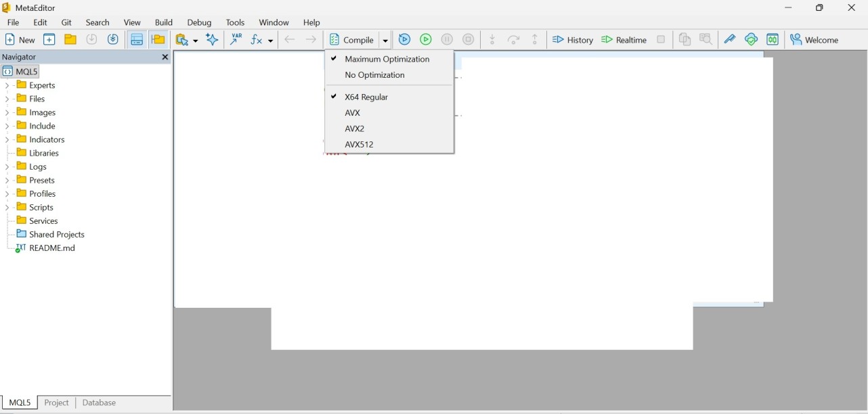
Task: Expand the Include folder arrow
Action: pos(7,127)
